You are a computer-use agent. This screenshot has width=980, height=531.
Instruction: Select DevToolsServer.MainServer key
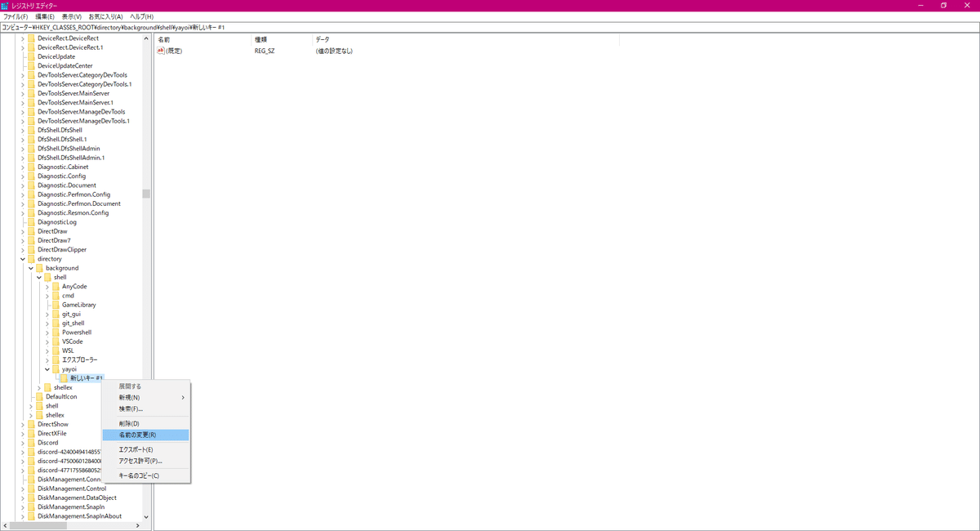pyautogui.click(x=73, y=93)
